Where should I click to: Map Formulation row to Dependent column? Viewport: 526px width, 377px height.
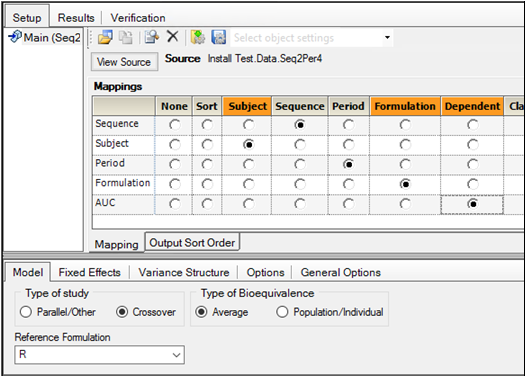pyautogui.click(x=473, y=184)
